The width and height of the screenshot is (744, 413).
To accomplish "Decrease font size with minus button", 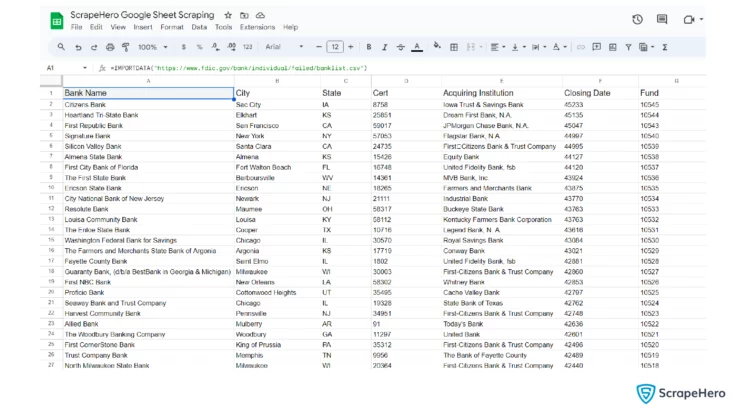I will 319,47.
